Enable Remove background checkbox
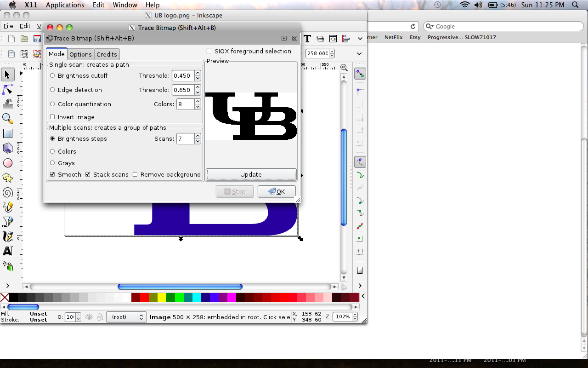The width and height of the screenshot is (588, 368). (x=135, y=174)
